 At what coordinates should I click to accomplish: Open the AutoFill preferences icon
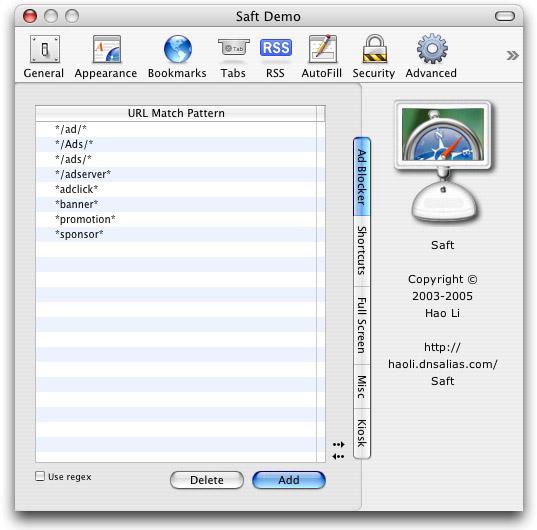pyautogui.click(x=322, y=49)
